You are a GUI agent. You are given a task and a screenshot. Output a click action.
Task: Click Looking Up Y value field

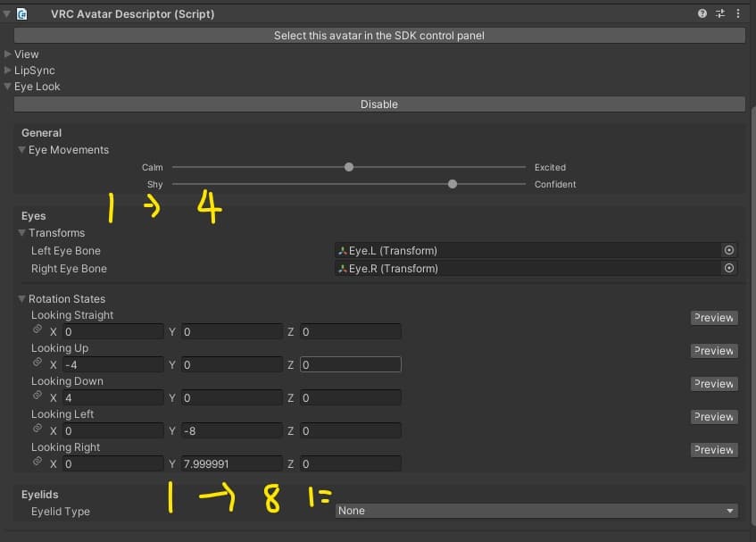click(231, 364)
